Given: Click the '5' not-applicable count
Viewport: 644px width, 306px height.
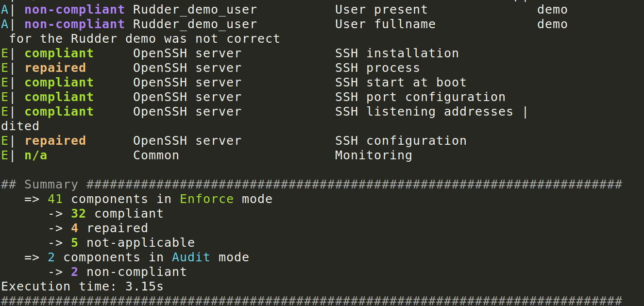Looking at the screenshot, I should 75,243.
